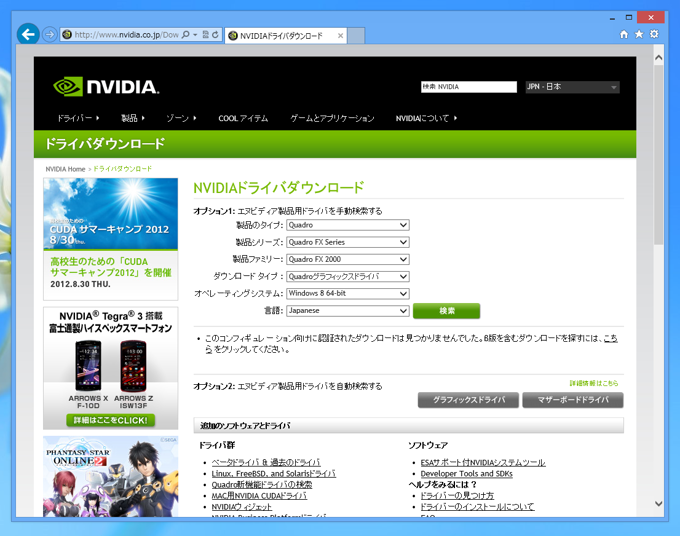Click the vertical scrollbar thumb
The height and width of the screenshot is (536, 680).
(658, 155)
